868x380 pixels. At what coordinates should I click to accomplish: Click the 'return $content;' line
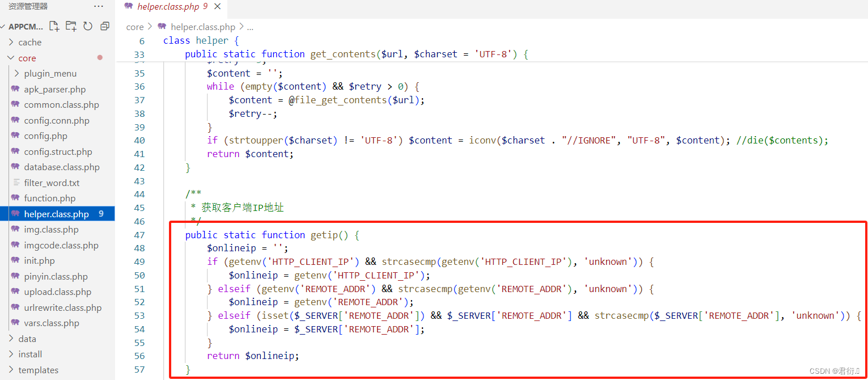point(251,154)
